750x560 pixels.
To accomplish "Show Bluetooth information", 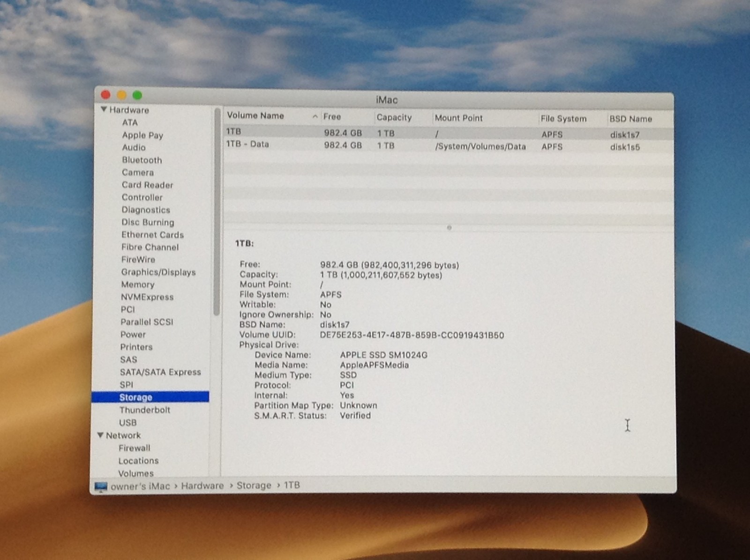I will (142, 160).
